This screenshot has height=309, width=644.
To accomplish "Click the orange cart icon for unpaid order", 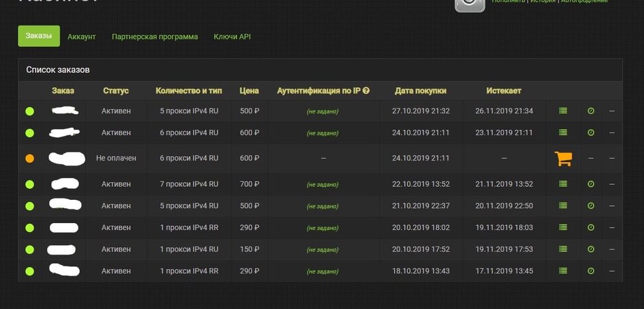I will [563, 159].
